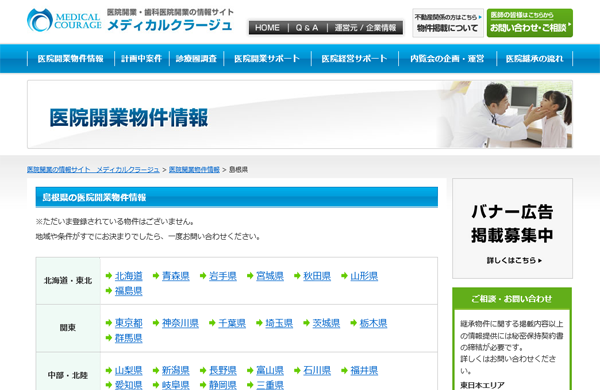600x390 pixels.
Task: Open the 岩手県 prefecture link
Action: coord(223,276)
